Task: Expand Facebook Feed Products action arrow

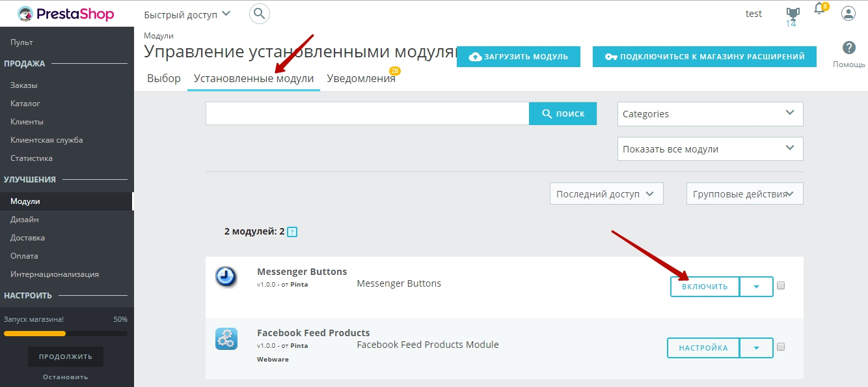Action: point(756,348)
